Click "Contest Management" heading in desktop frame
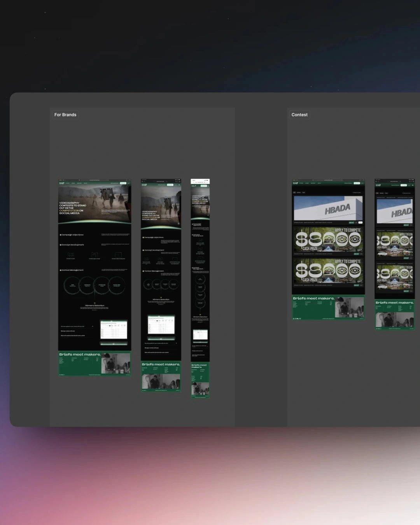 72,270
